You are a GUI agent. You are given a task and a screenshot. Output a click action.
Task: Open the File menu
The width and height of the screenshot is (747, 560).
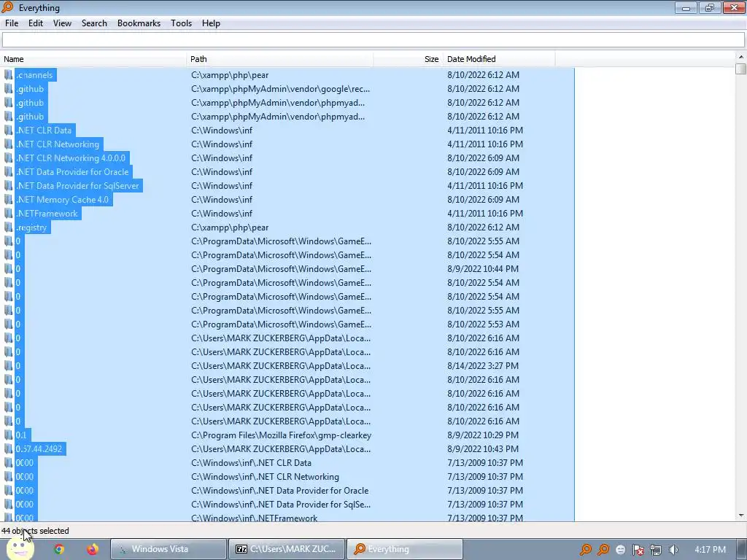click(12, 23)
